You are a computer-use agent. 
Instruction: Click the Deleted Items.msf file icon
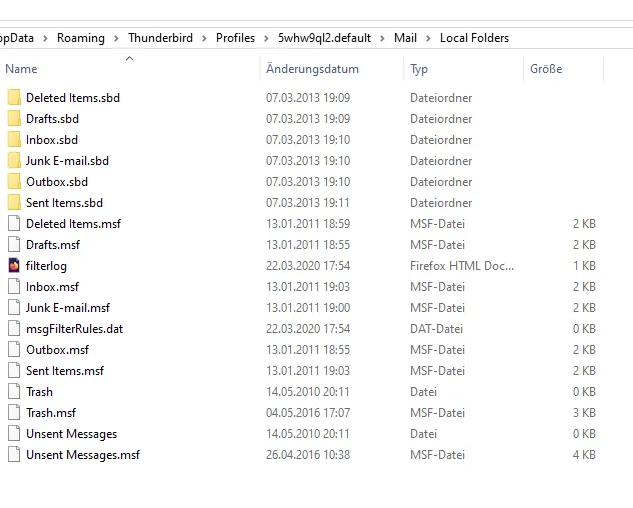(14, 224)
